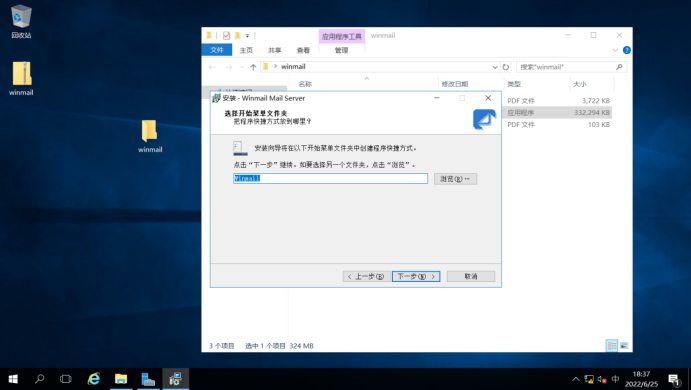
Task: Switch to large icons view in Explorer
Action: [624, 345]
